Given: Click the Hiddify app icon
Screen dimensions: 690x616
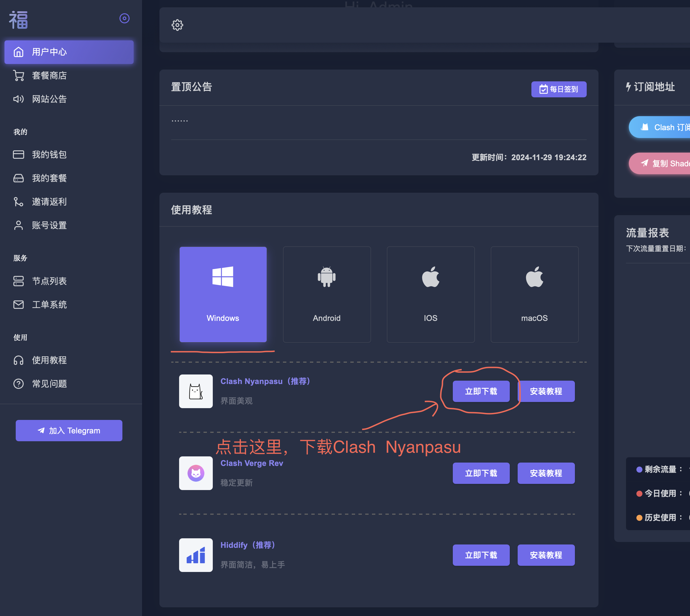Looking at the screenshot, I should coord(196,555).
